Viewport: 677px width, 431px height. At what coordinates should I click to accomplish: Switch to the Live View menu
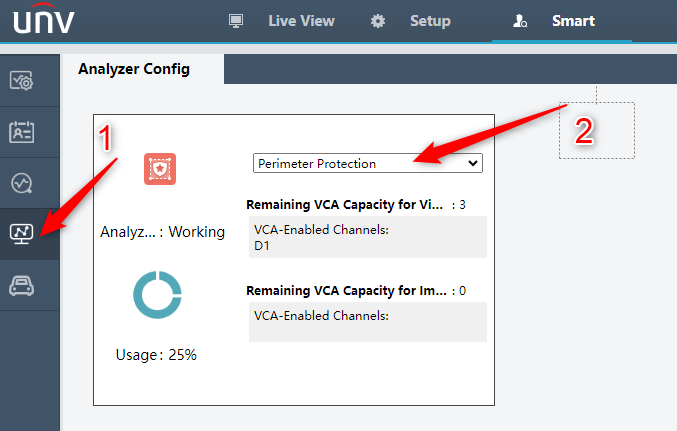301,21
